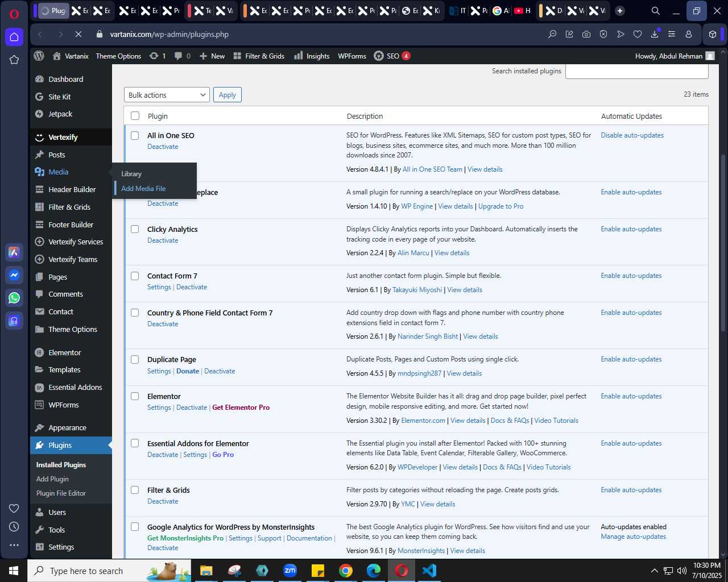The height and width of the screenshot is (582, 728).
Task: Open browser snapshot camera icon
Action: pos(586,34)
